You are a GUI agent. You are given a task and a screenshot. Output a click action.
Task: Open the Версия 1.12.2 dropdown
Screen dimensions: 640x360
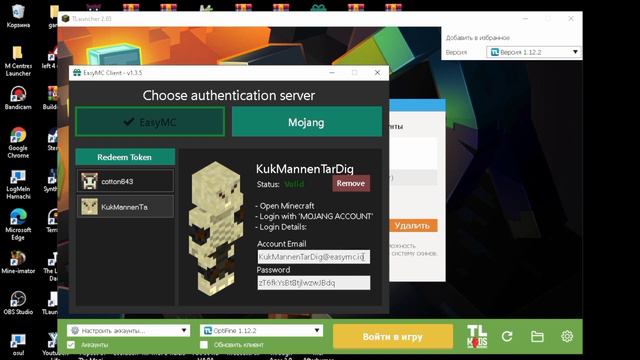point(533,52)
